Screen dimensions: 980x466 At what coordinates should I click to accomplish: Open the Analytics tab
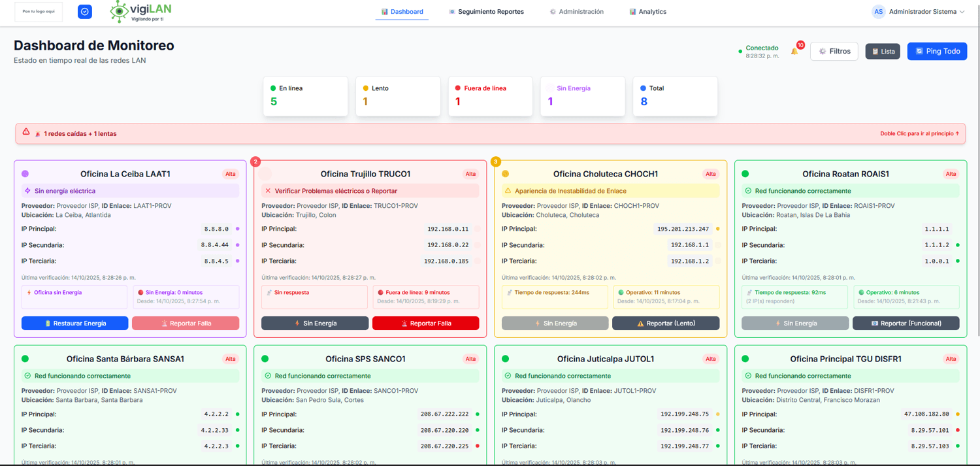(647, 12)
